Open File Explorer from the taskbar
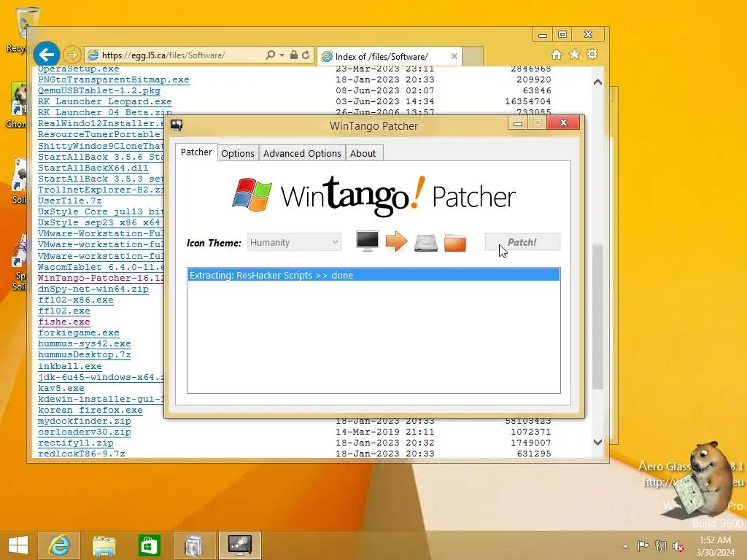The width and height of the screenshot is (747, 560). 104,545
